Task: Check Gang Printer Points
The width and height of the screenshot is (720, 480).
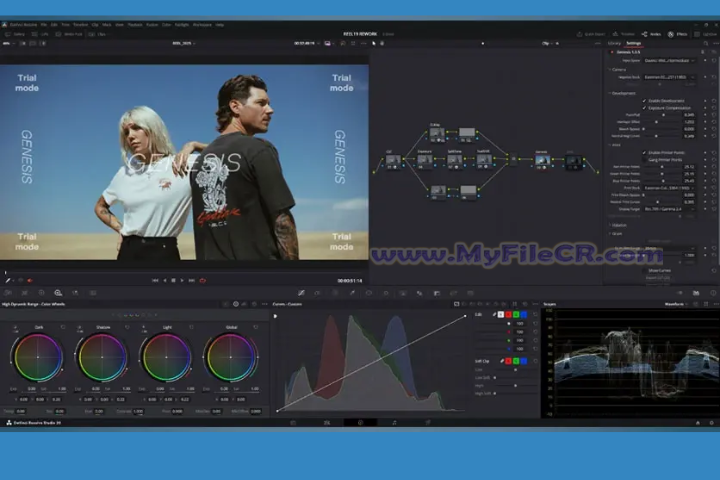Action: [644, 160]
